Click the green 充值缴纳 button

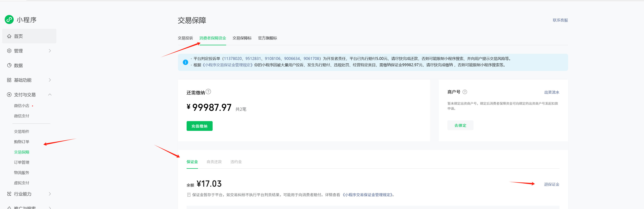(x=199, y=126)
